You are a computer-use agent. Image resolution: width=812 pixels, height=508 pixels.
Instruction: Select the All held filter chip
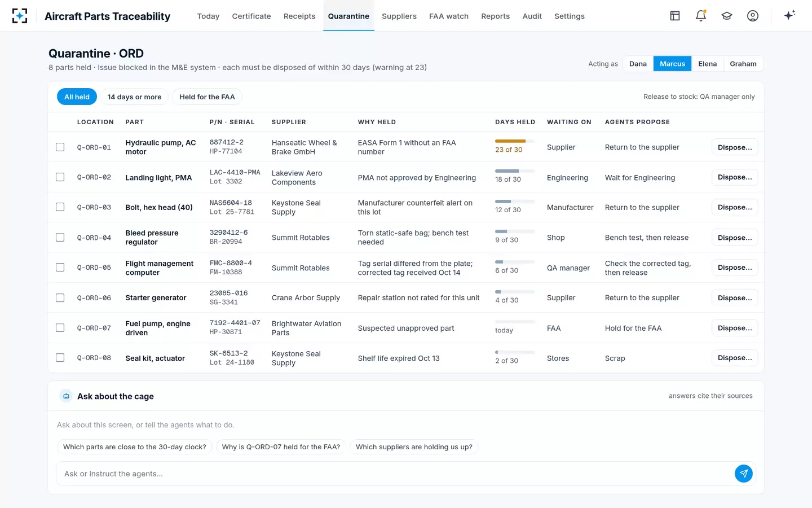[x=77, y=97]
